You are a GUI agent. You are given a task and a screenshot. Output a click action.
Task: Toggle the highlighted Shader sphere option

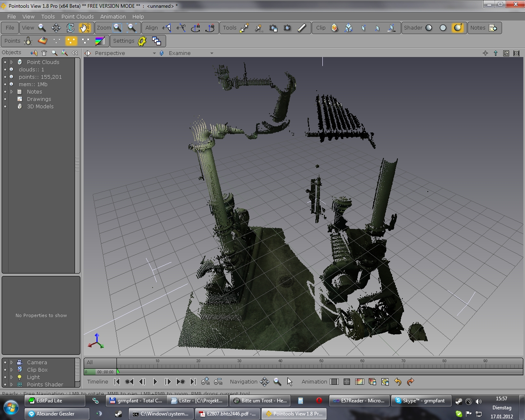click(457, 28)
